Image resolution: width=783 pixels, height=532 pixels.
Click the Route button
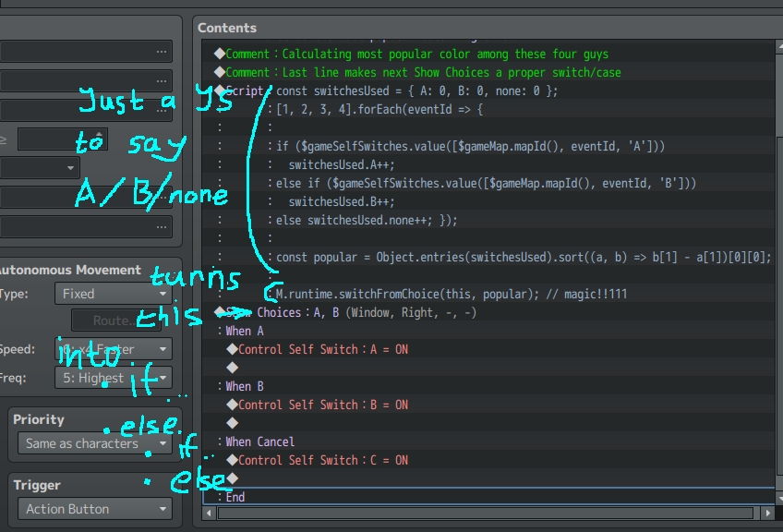[x=115, y=320]
